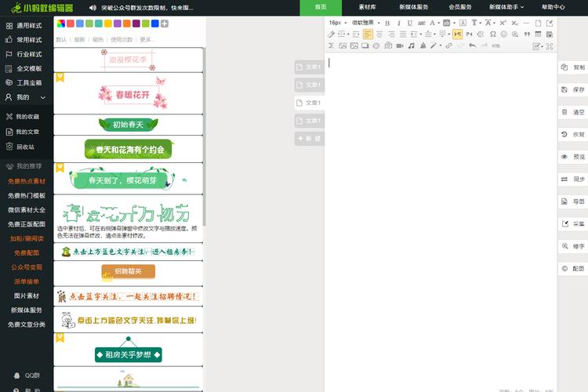Insert a formula with Sigma icon
Screen dimensions: 588x392
(x=331, y=45)
